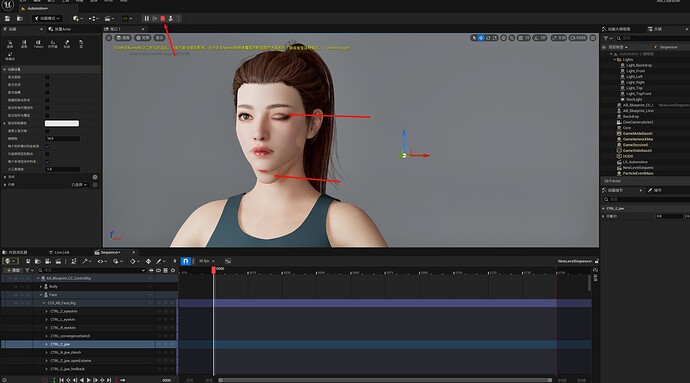This screenshot has width=690, height=383.
Task: Open the Sequencer eye view options dropdown
Action: (102, 261)
